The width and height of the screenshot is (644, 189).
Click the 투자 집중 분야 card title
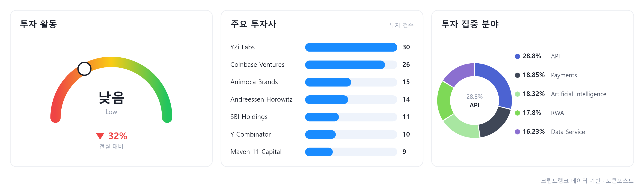pos(470,24)
